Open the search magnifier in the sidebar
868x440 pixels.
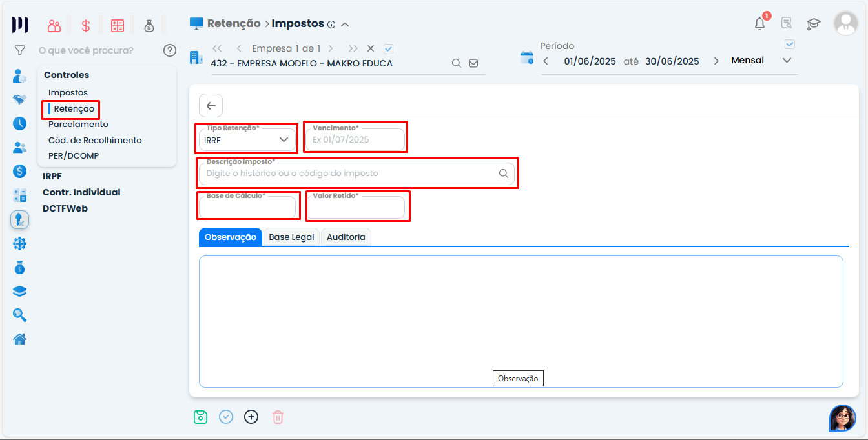[x=19, y=315]
